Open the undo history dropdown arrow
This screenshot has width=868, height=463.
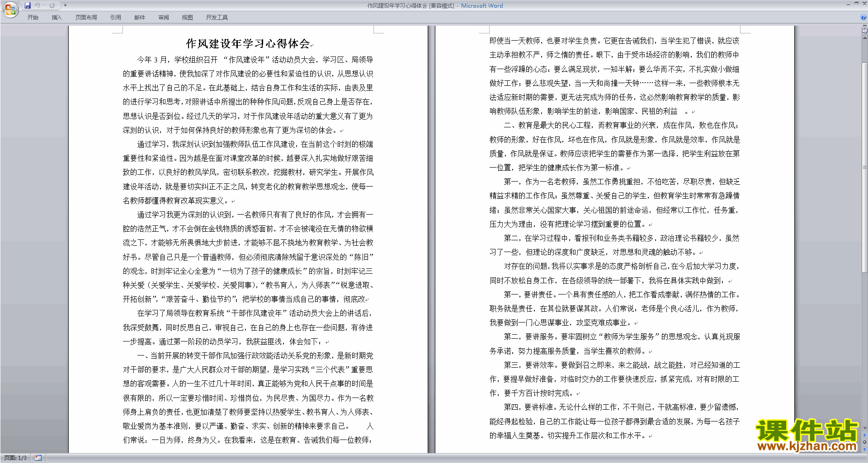click(44, 5)
